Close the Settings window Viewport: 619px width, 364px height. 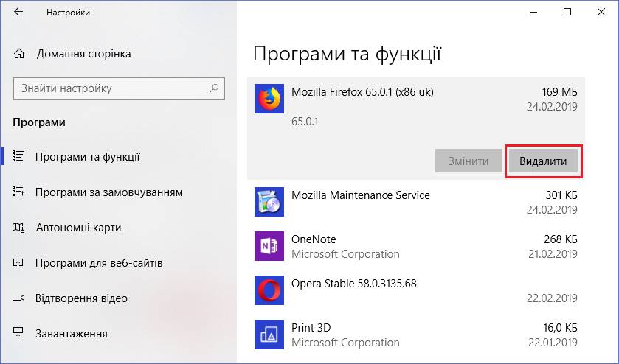point(601,12)
